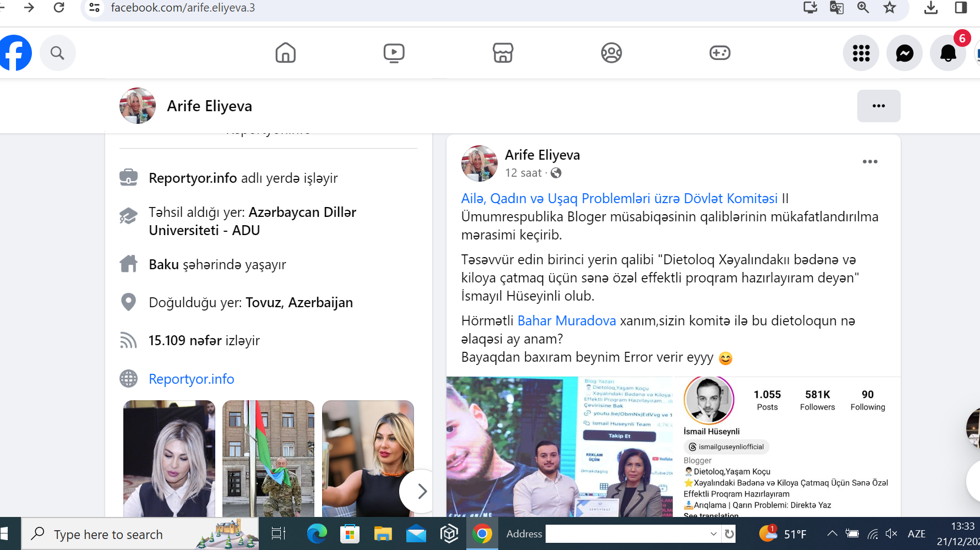Open notifications bell
The image size is (980, 550).
coord(948,53)
